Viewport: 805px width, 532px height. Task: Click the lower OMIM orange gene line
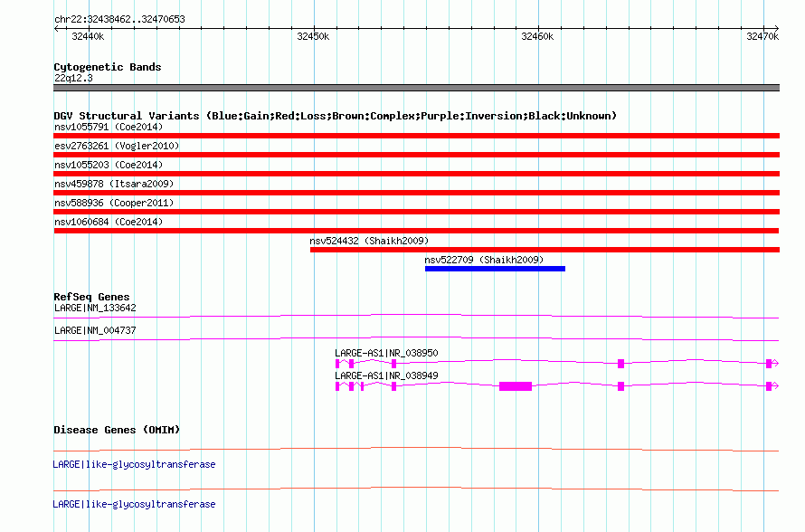point(416,489)
